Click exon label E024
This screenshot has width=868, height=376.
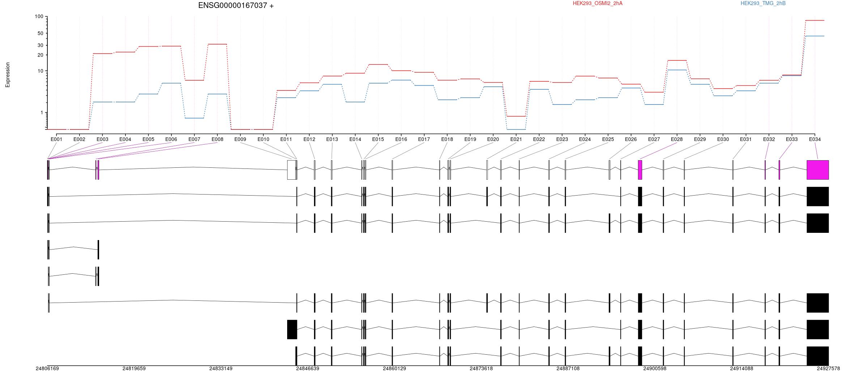click(585, 139)
